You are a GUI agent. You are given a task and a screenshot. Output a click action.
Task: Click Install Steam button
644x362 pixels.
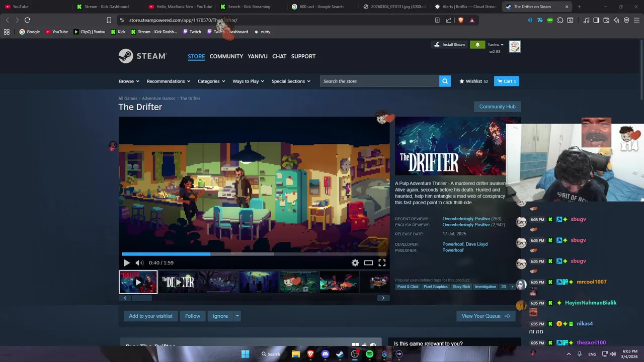[x=450, y=45]
